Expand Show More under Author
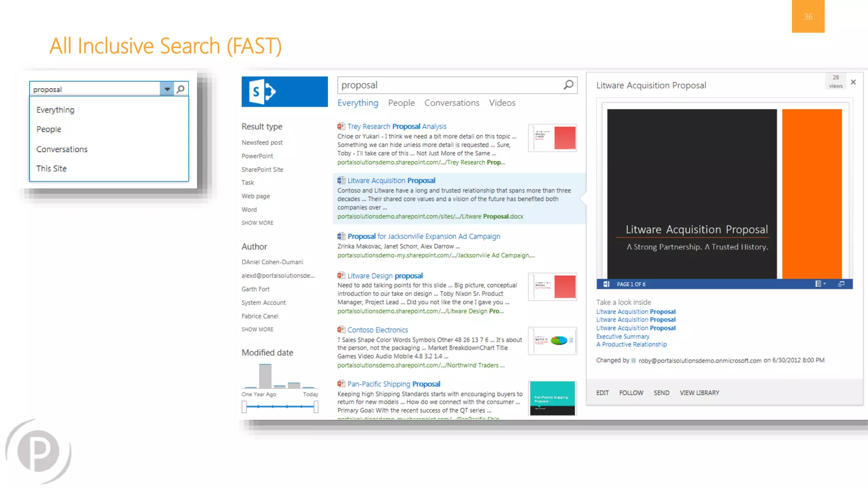 point(257,329)
